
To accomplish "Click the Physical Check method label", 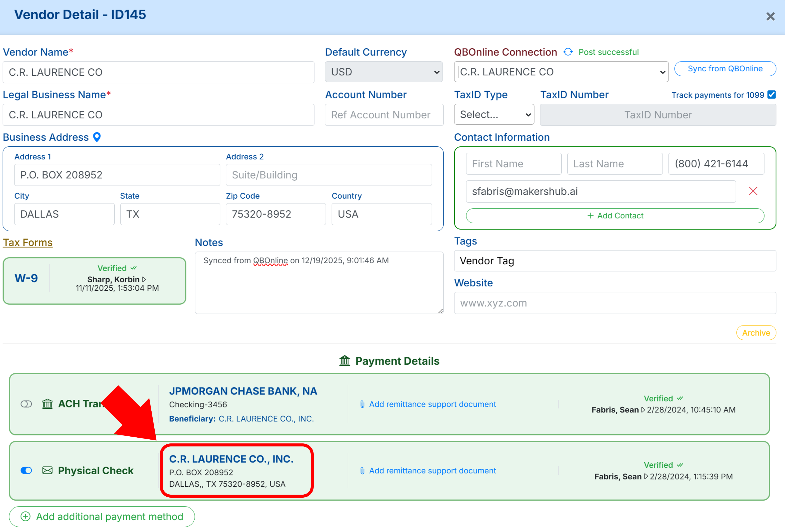I will 96,471.
